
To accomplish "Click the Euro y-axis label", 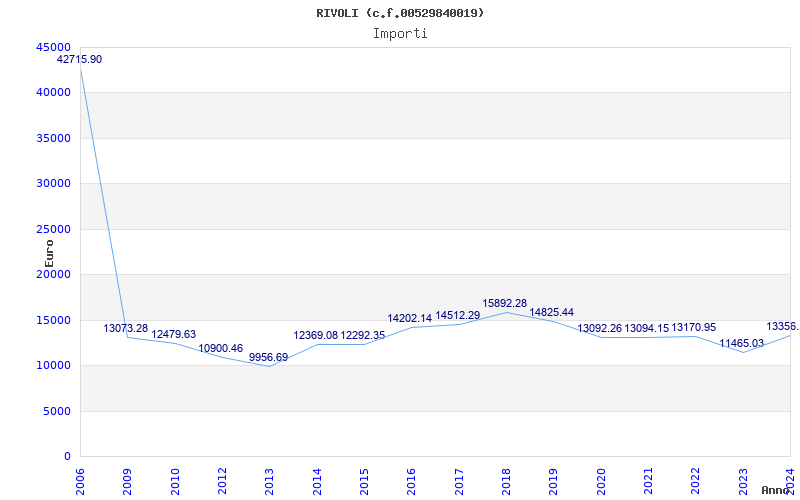I will 49,254.
